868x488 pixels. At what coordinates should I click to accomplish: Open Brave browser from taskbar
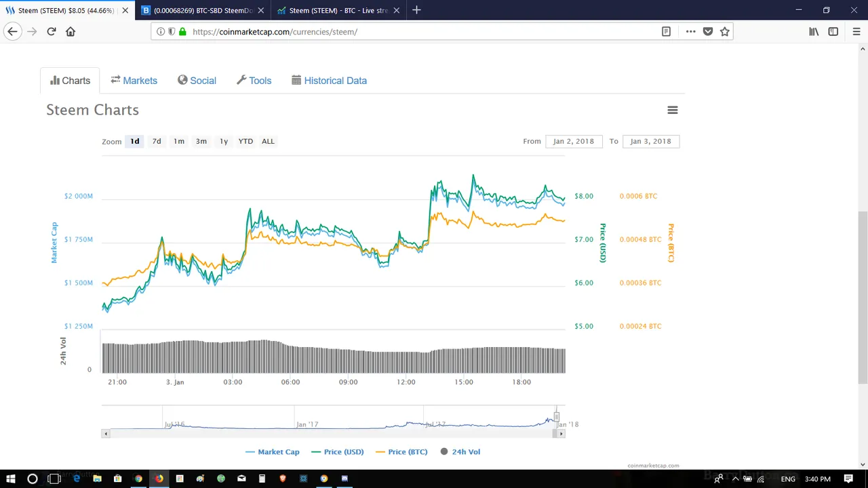[283, 479]
